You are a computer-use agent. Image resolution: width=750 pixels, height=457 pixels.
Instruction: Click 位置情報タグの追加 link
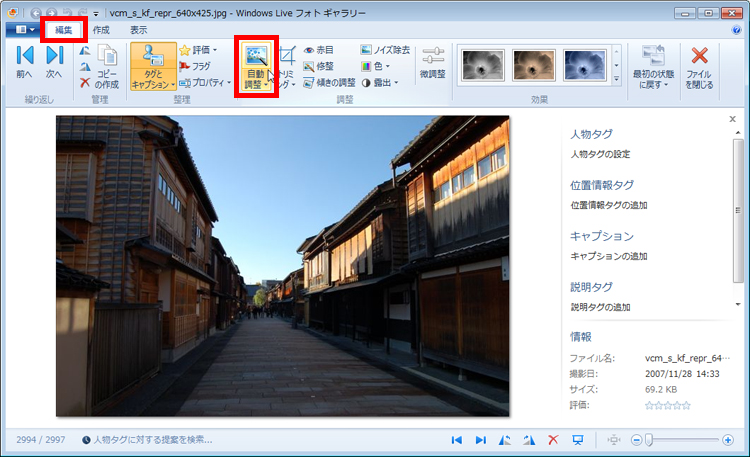(x=608, y=205)
